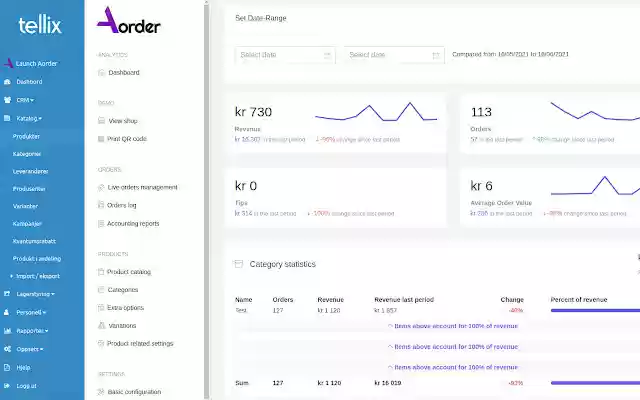Click the Live orders management icon
Viewport: 640px width, 400px height.
click(101, 187)
